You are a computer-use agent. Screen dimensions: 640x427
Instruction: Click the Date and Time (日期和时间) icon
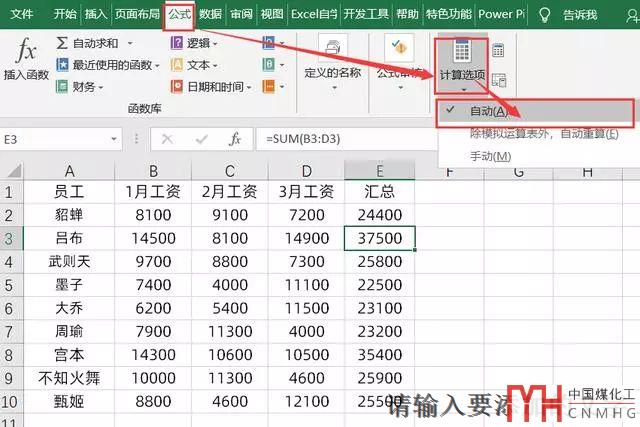coord(177,87)
